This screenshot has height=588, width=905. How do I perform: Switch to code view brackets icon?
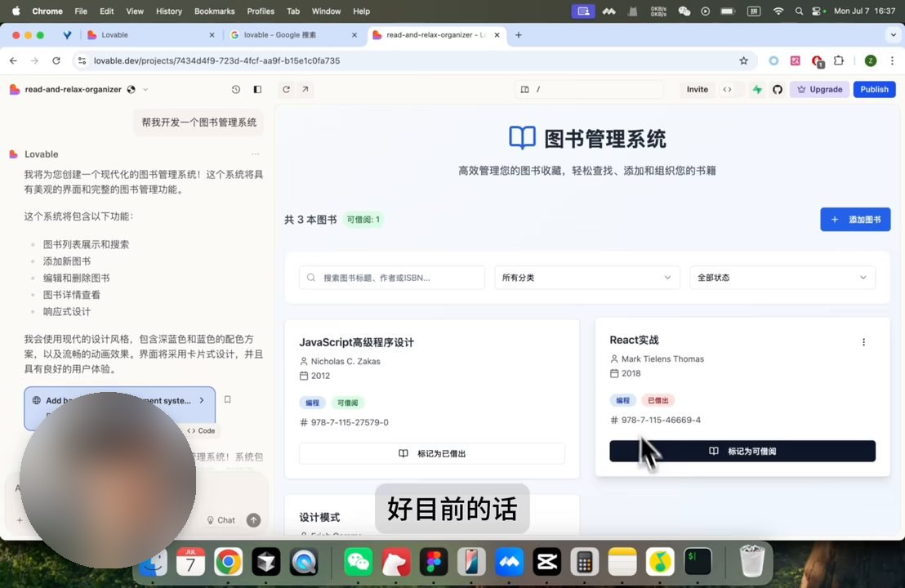[727, 90]
